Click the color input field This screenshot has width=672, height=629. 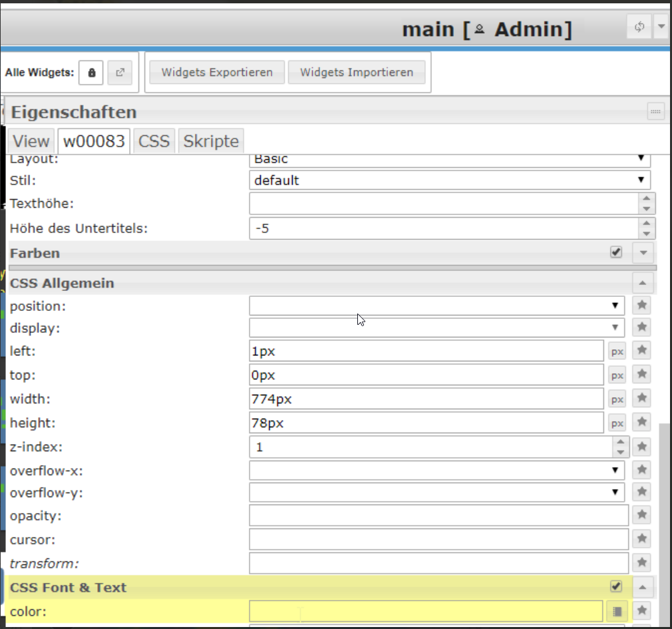(426, 612)
